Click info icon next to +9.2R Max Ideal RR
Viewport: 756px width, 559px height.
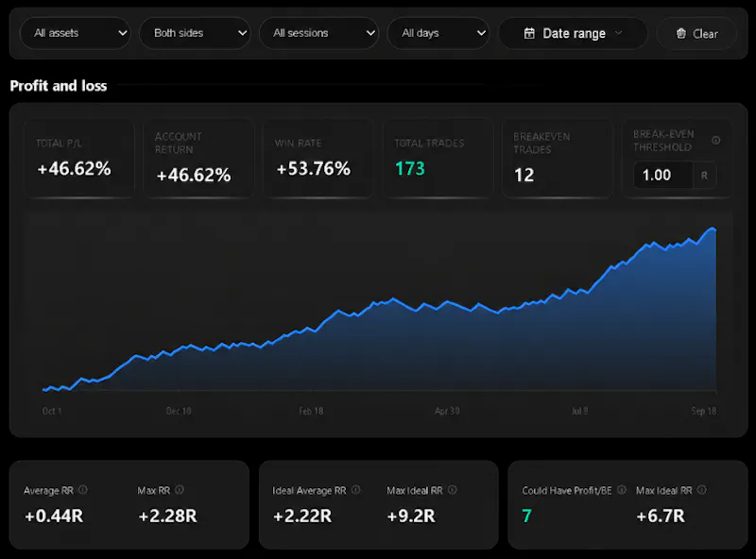453,490
